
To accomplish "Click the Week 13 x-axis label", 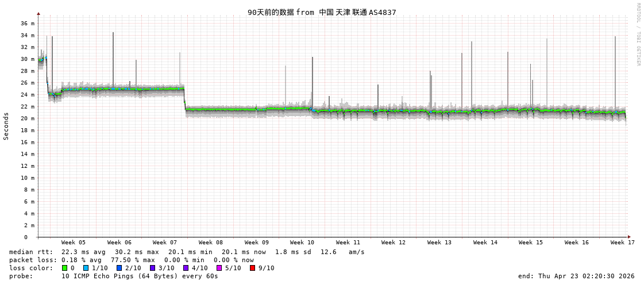I will [x=439, y=243].
